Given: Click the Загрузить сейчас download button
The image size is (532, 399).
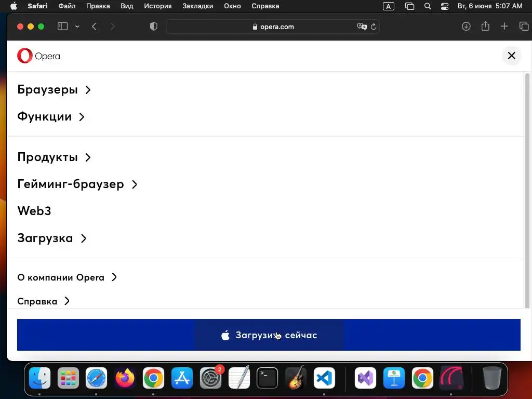Looking at the screenshot, I should 269,335.
